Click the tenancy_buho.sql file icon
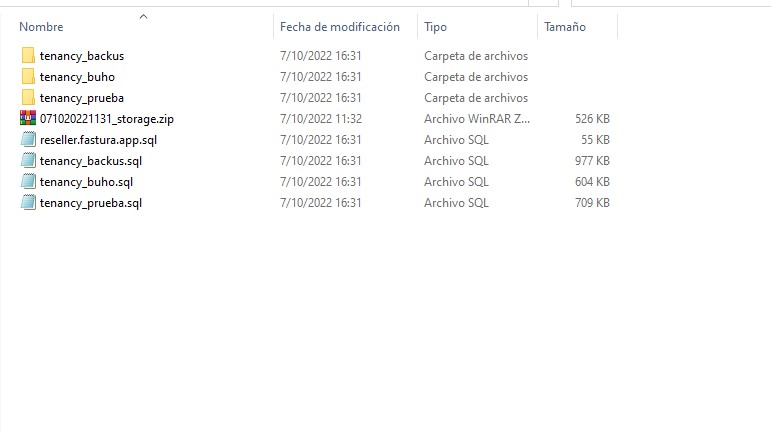Screen dimensions: 771x431 (x=28, y=182)
